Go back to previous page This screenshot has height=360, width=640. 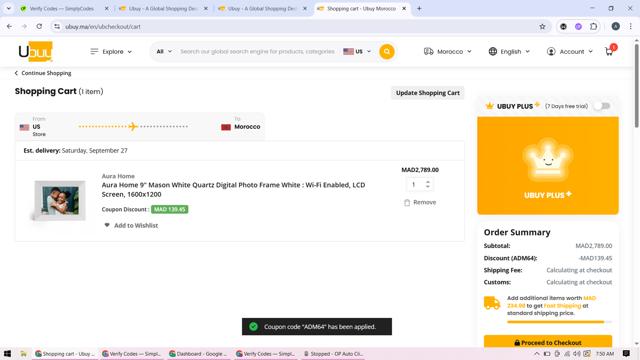point(9,27)
